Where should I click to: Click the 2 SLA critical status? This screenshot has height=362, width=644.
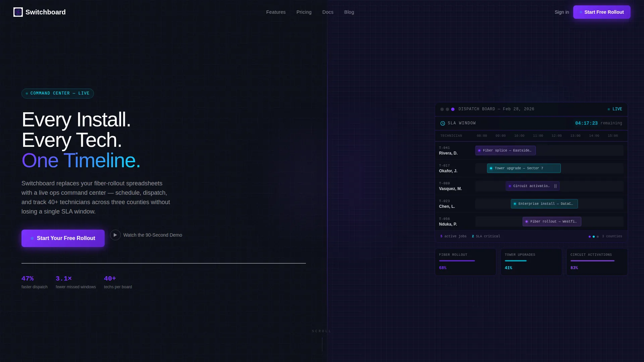pos(486,236)
